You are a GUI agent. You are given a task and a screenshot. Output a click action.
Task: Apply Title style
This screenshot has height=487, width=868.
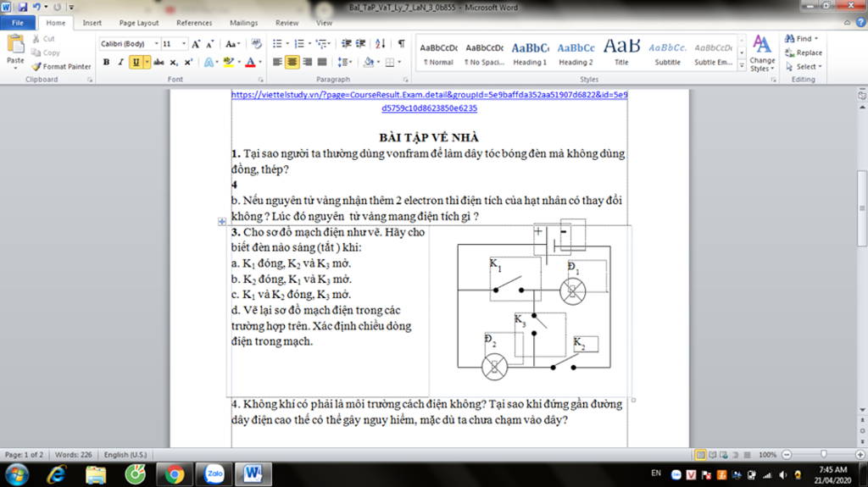(x=621, y=53)
